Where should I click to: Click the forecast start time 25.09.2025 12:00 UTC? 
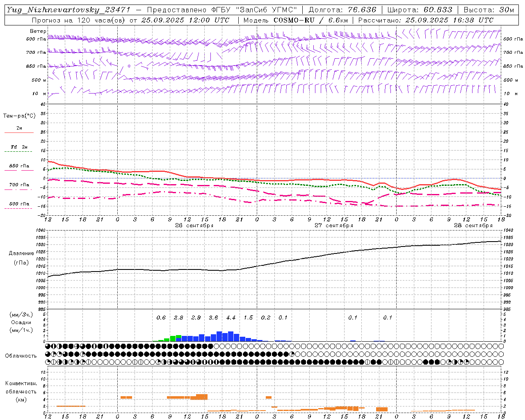click(x=186, y=20)
